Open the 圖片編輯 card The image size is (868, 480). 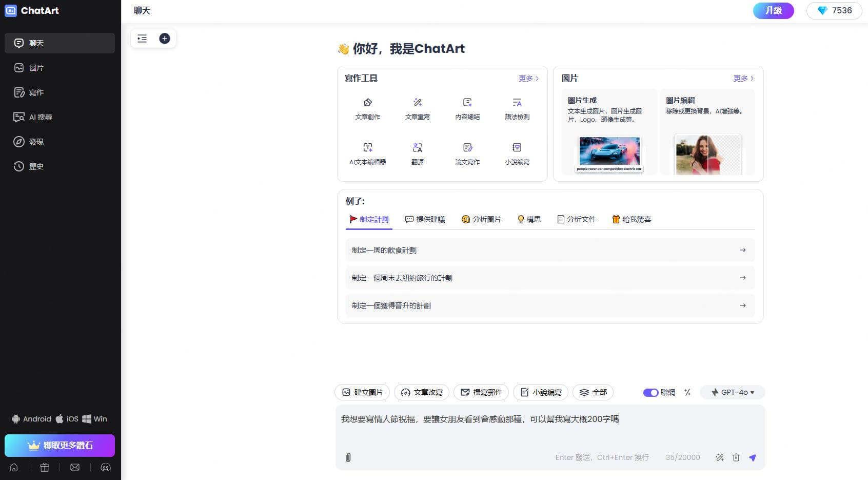(707, 132)
